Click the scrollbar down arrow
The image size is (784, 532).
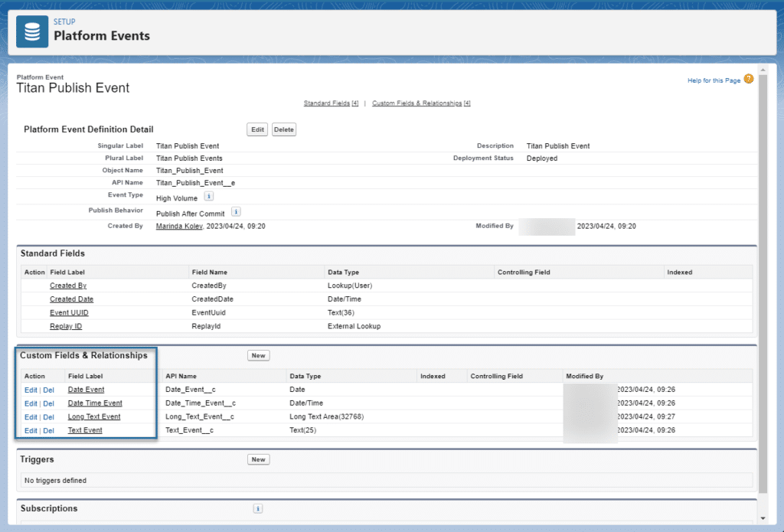tap(763, 518)
